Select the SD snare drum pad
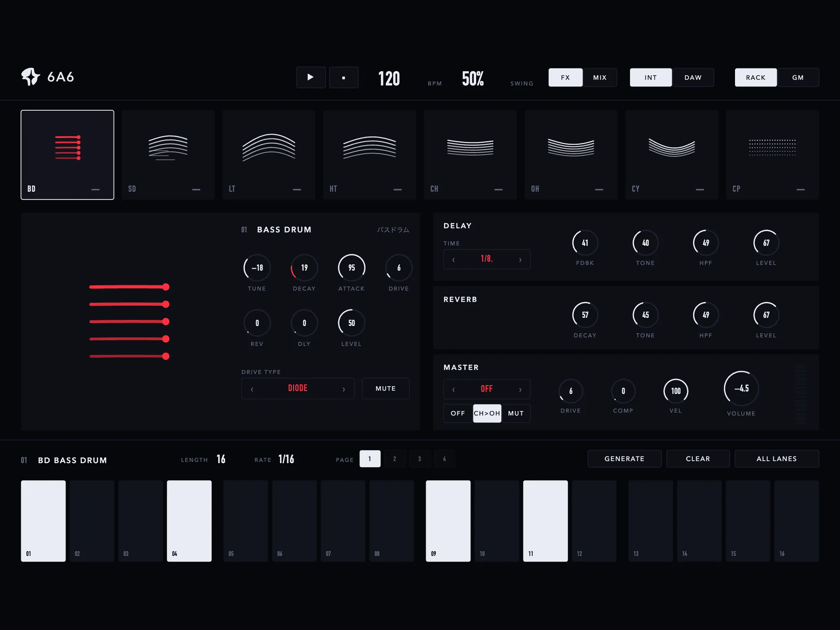This screenshot has width=840, height=630. click(168, 155)
